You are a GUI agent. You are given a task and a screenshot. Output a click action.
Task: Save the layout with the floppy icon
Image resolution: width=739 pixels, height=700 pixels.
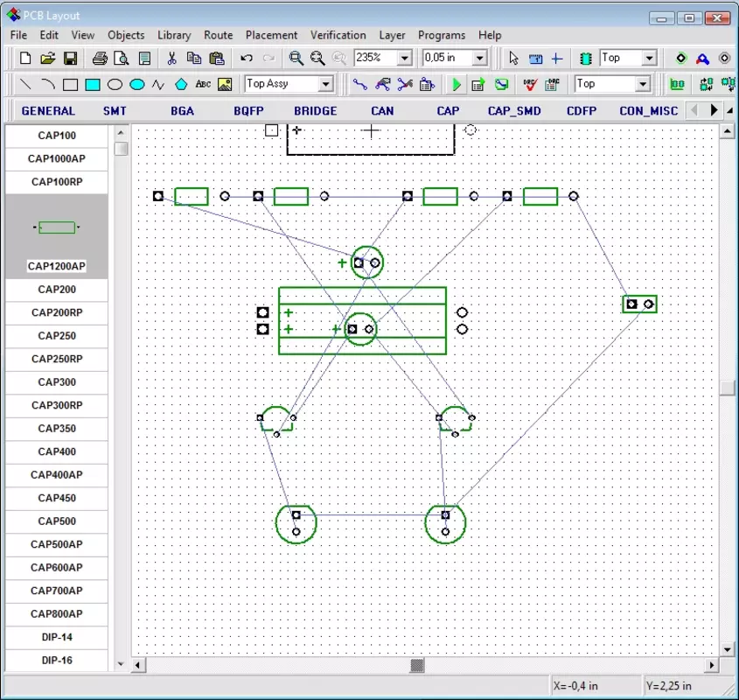tap(70, 58)
